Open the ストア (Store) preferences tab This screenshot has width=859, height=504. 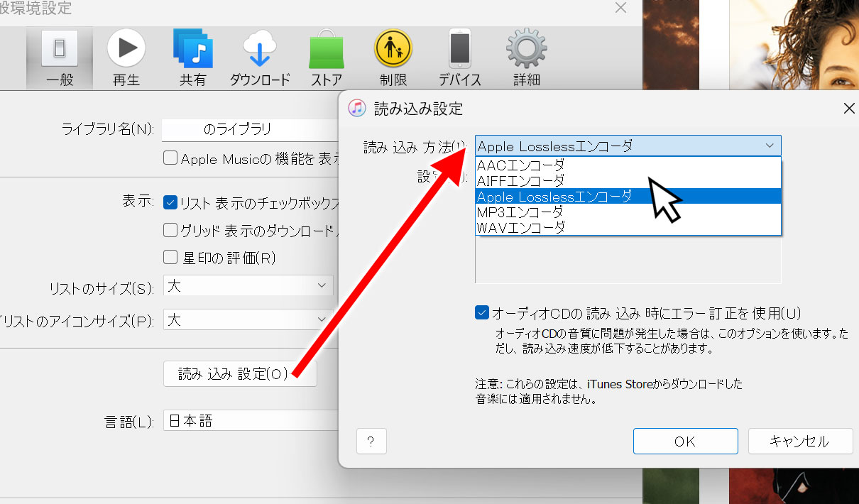[327, 59]
